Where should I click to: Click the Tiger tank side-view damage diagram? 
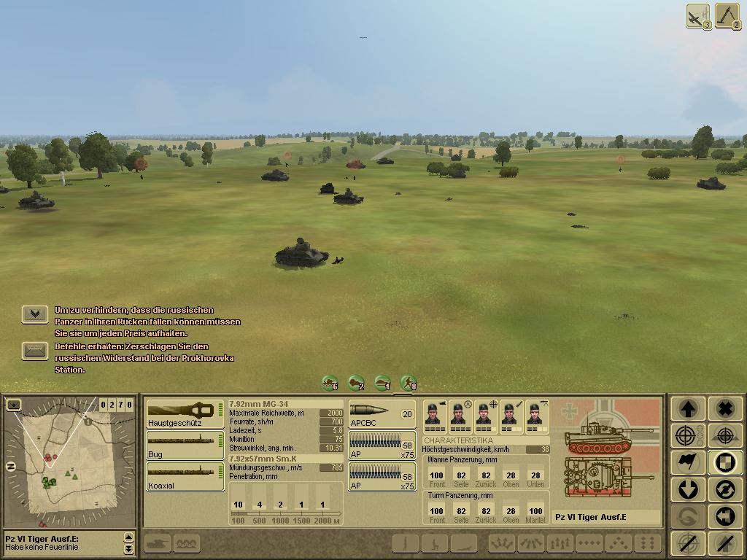point(608,436)
